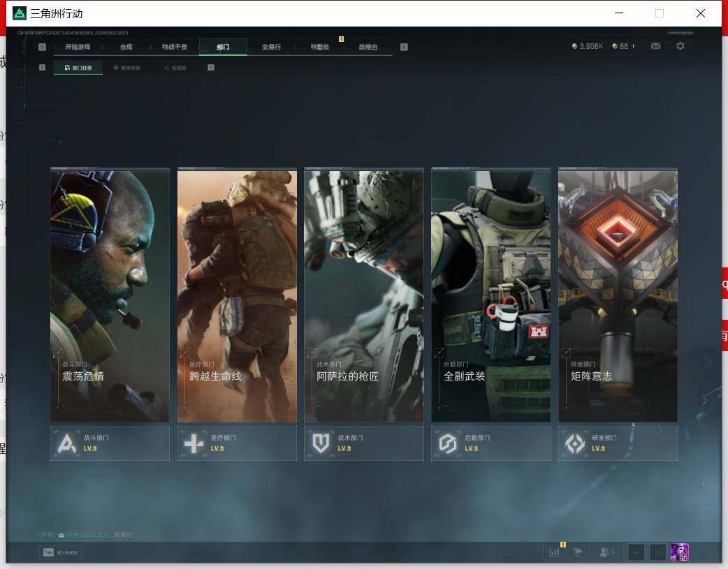
Task: Click the previous sub-tab key icon left of 部门任务
Action: (x=42, y=67)
